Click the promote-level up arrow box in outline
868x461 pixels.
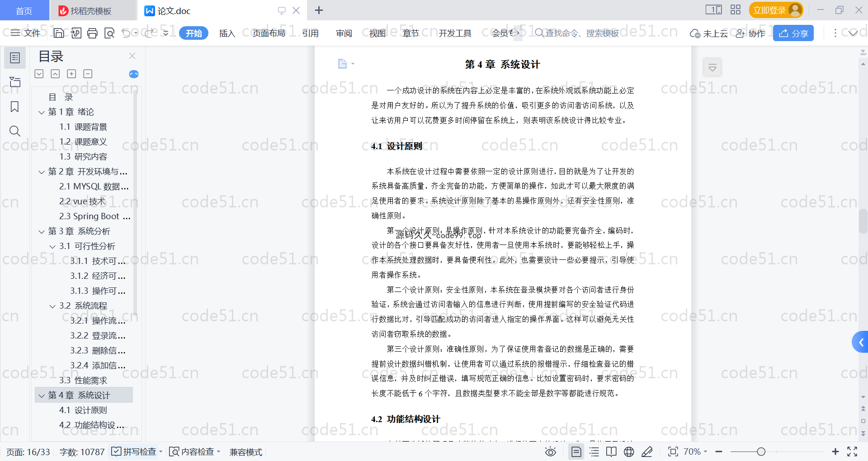[55, 74]
